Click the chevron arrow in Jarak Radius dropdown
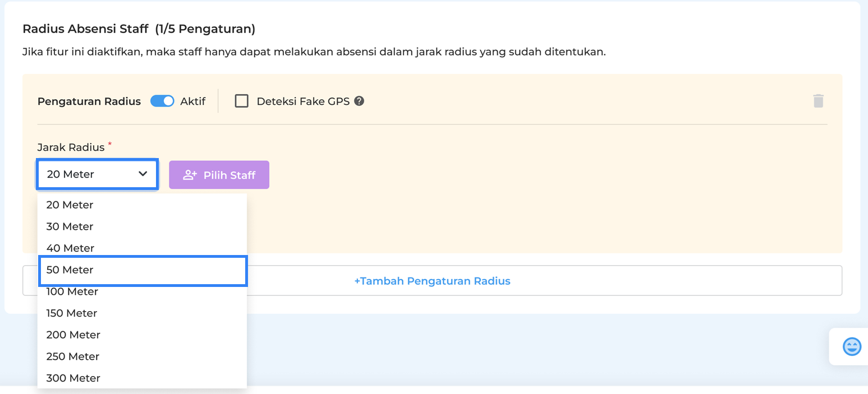This screenshot has height=394, width=868. pyautogui.click(x=143, y=174)
